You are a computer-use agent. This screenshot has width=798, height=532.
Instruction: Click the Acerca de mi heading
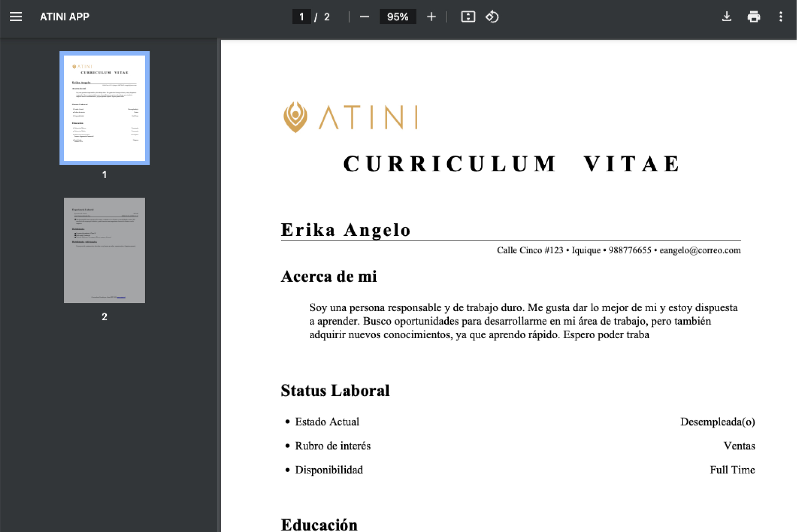pos(329,276)
